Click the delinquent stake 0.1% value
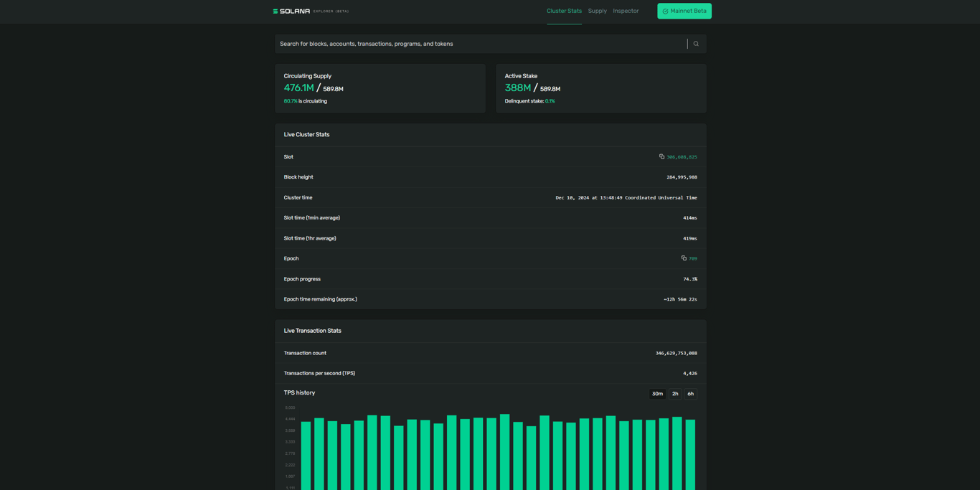The width and height of the screenshot is (980, 490). [550, 100]
